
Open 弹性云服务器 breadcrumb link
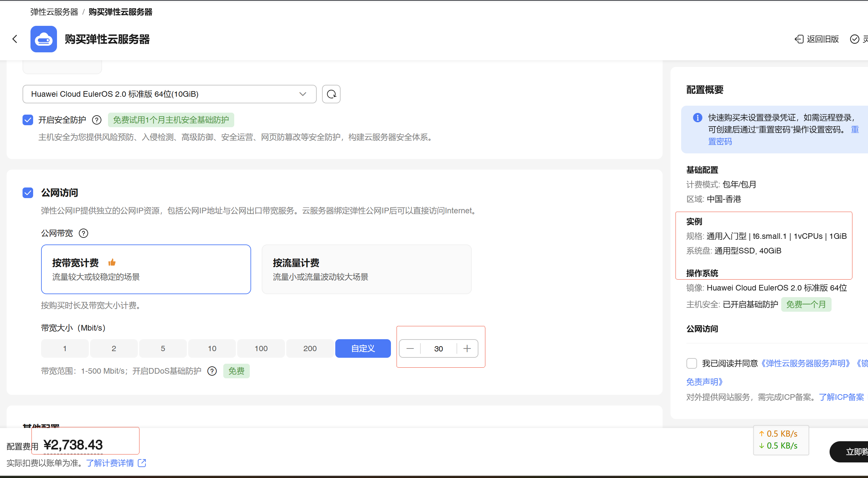click(x=54, y=12)
